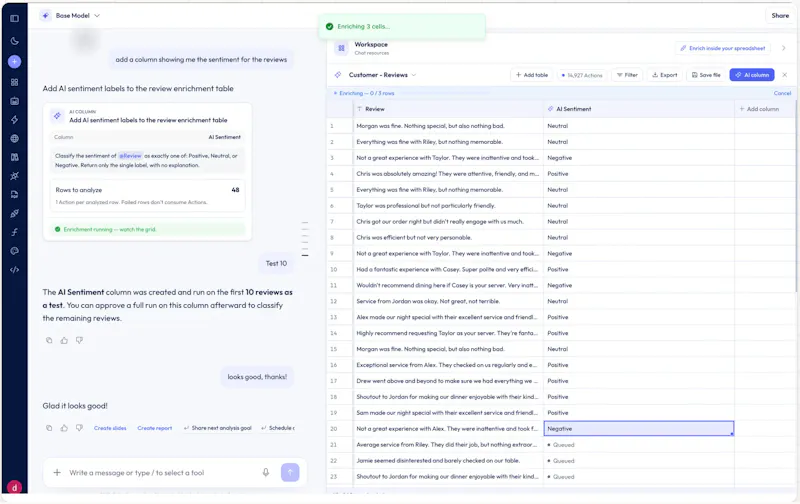Click the @Review tag in prompt
The width and height of the screenshot is (800, 504).
coord(130,156)
